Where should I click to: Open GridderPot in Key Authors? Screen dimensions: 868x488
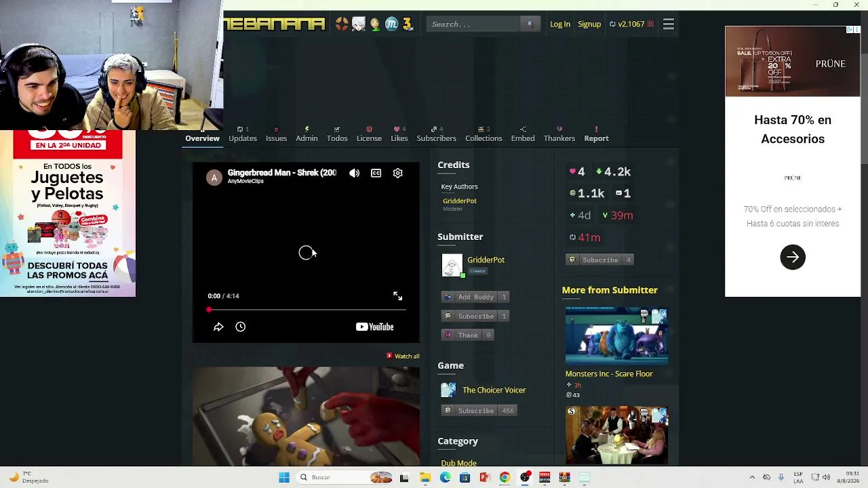pyautogui.click(x=460, y=201)
